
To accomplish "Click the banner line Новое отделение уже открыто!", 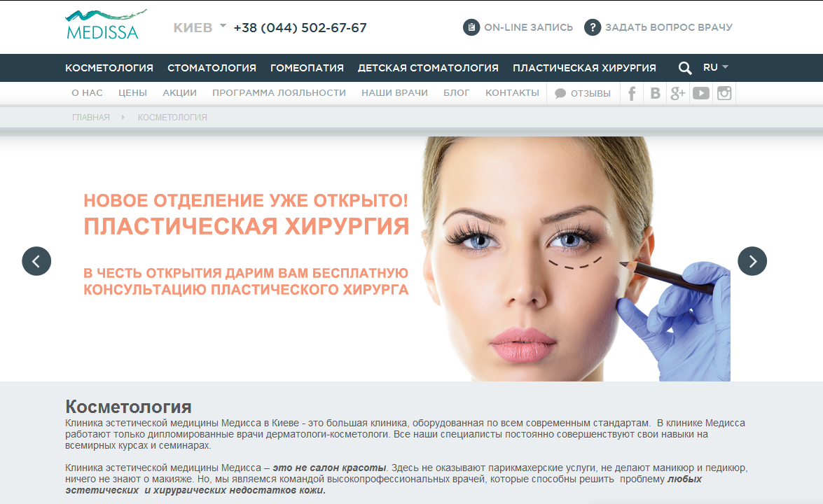I will 246,200.
